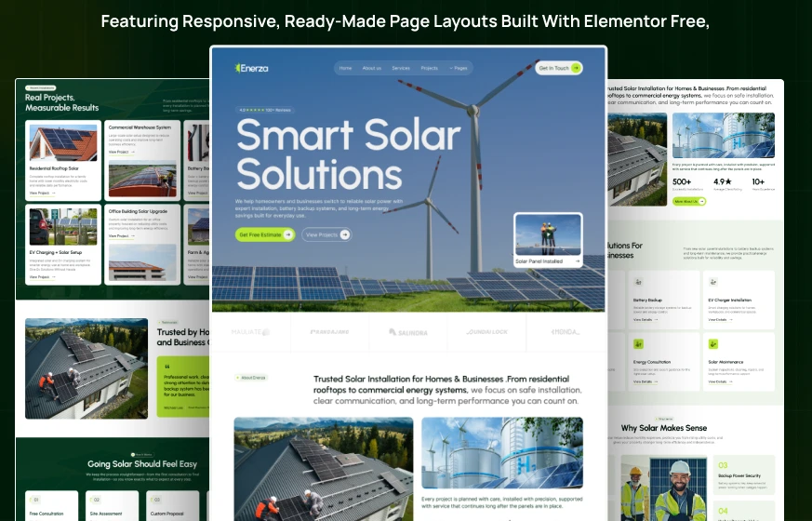The image size is (812, 521).
Task: Click View Details under EV Charger Installation
Action: click(720, 319)
